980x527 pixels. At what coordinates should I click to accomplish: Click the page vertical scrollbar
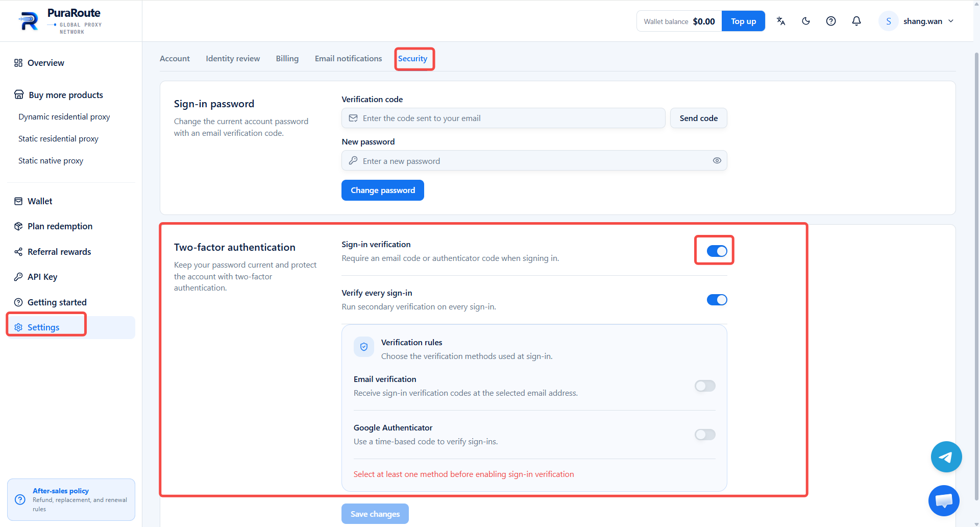point(976,276)
